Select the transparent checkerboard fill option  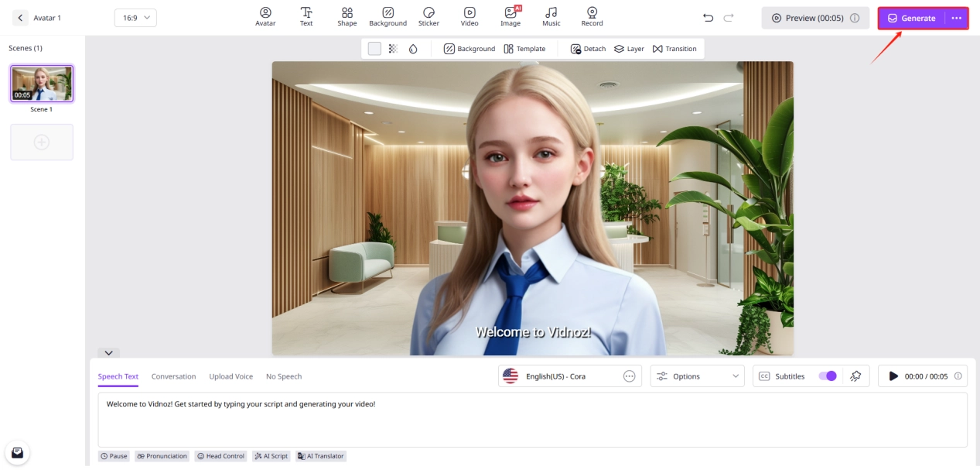tap(393, 49)
